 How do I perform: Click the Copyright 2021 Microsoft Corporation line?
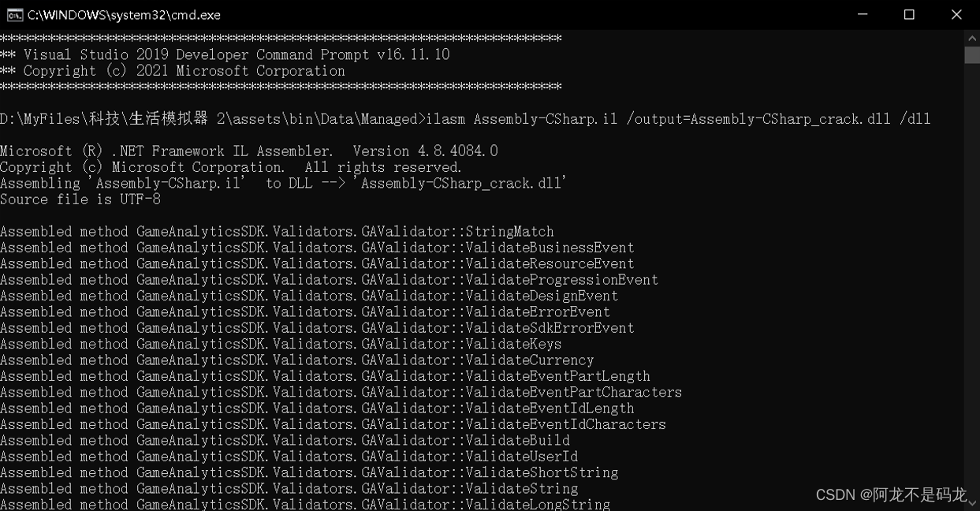[x=173, y=71]
